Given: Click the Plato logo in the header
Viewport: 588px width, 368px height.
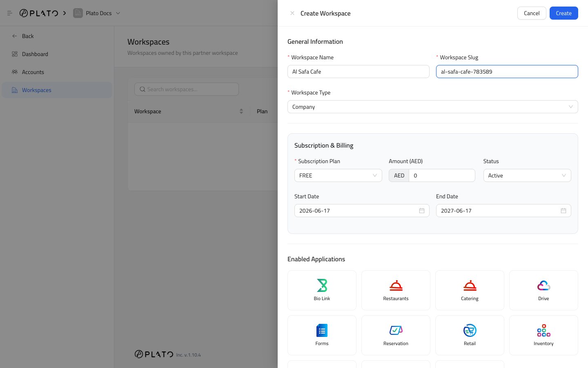Looking at the screenshot, I should pyautogui.click(x=39, y=13).
